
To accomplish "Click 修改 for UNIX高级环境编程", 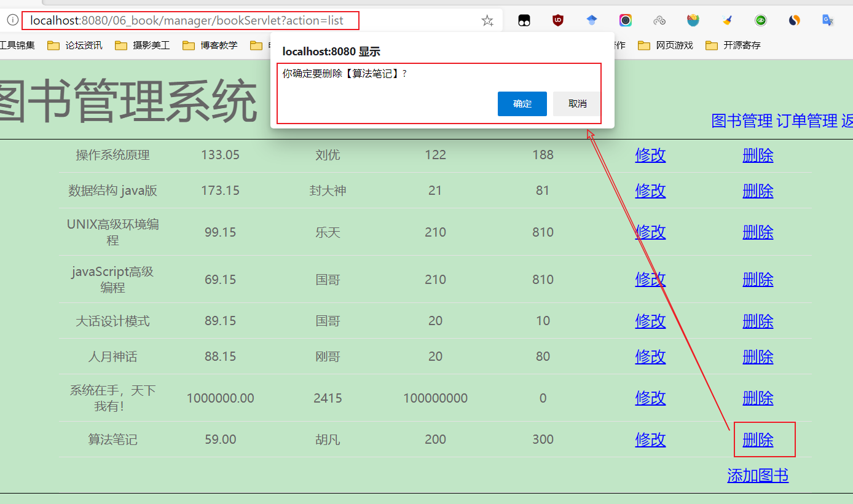I will 650,232.
